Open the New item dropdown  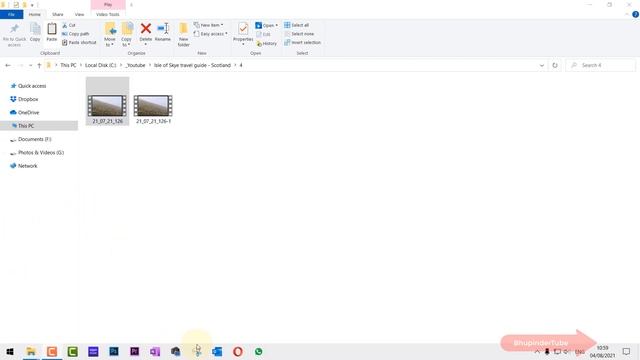(209, 25)
